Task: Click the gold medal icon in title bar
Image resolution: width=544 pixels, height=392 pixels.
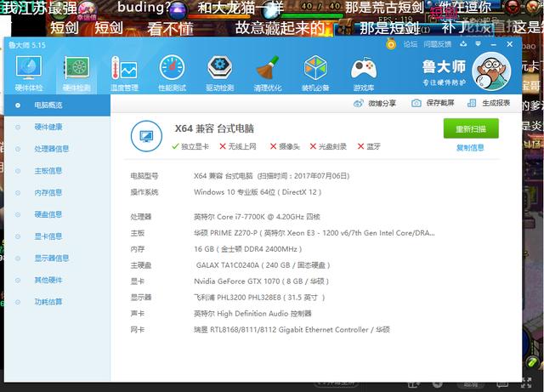Action: (391, 44)
